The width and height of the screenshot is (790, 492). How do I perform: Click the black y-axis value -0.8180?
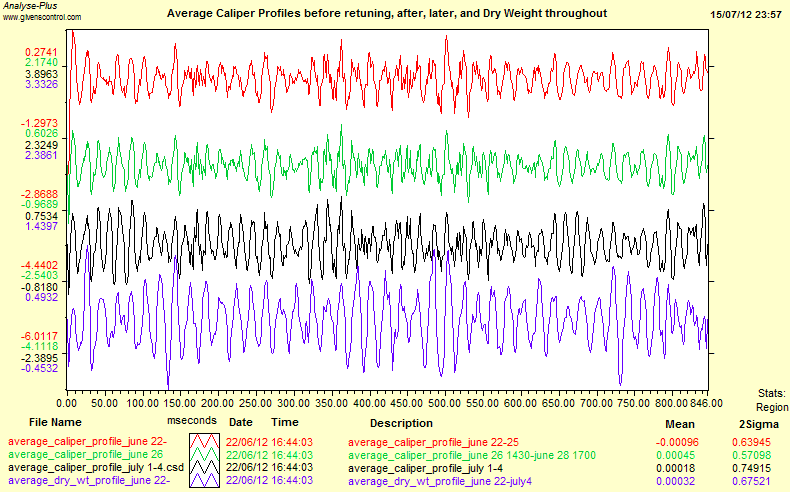39,287
